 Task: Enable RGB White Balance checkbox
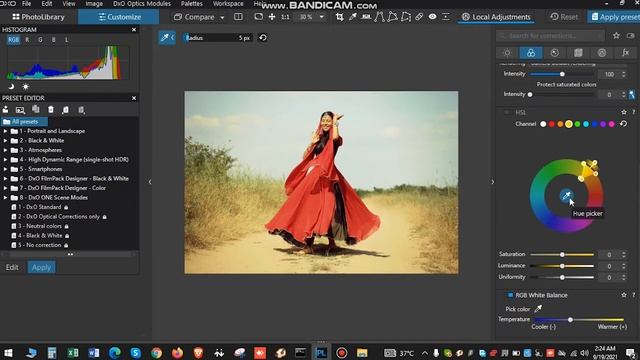510,295
